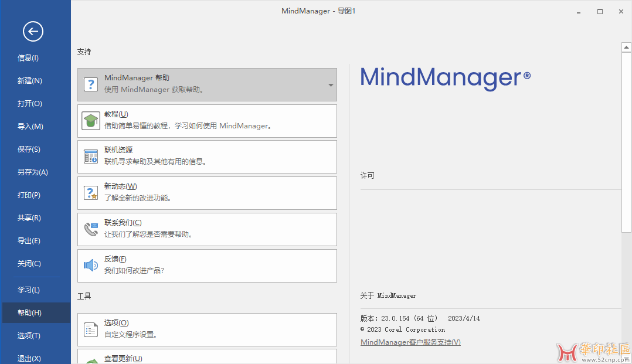Select 打开(O) in the sidebar
Viewport: 632px width, 364px height.
[x=30, y=104]
